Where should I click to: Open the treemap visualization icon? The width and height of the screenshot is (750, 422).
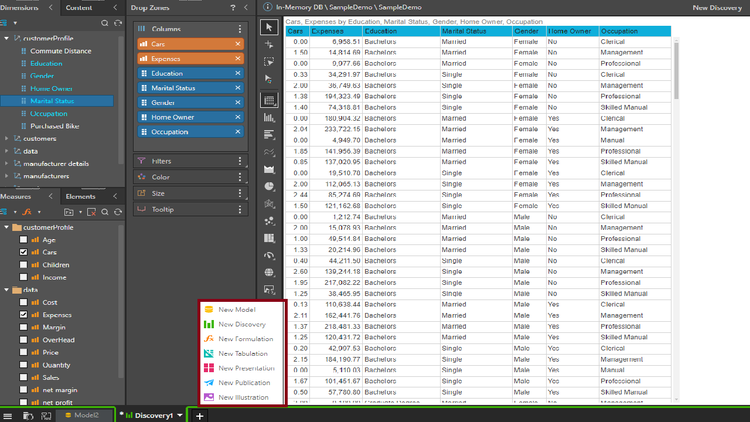tap(269, 238)
